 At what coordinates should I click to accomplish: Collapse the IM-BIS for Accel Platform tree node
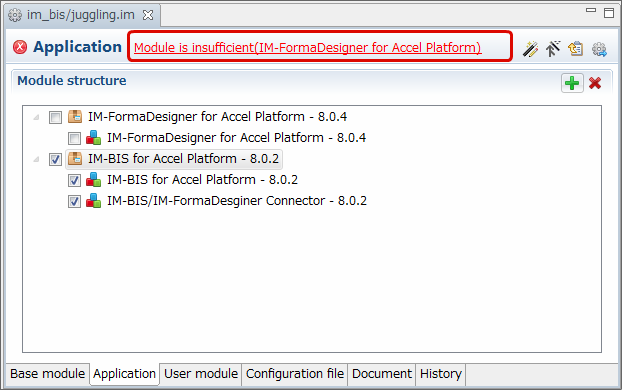tap(36, 159)
